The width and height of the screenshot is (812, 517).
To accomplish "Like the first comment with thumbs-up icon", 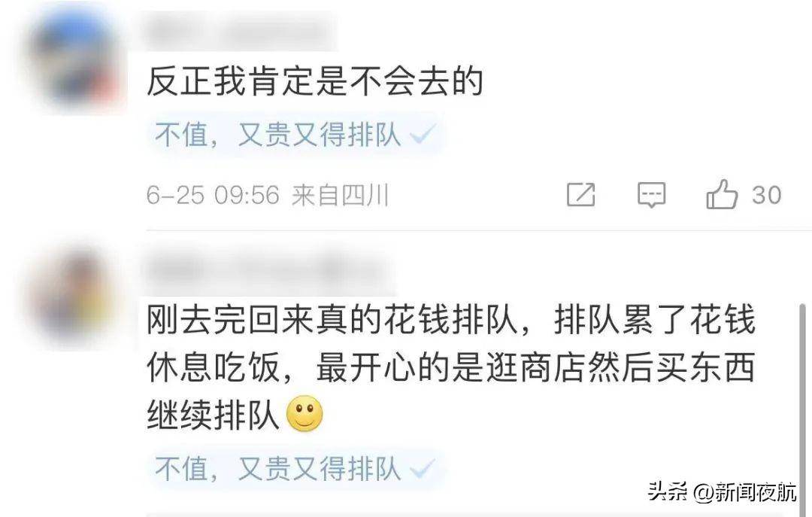I will point(721,194).
